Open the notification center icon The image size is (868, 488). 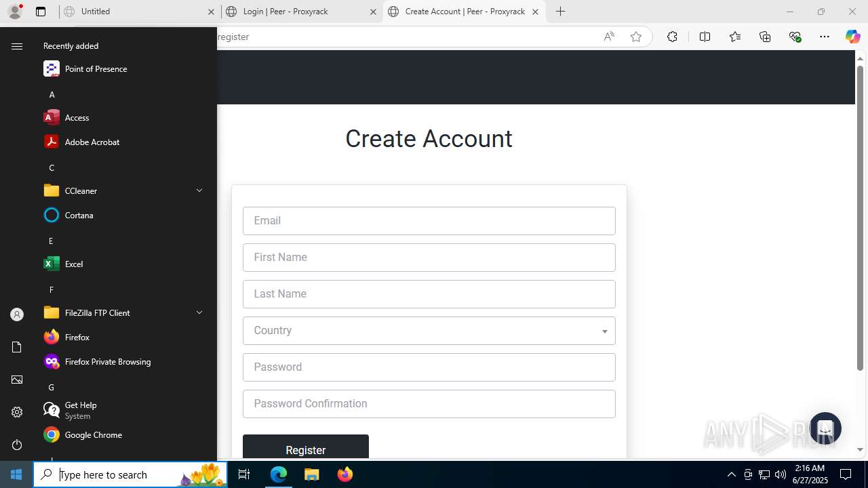[x=846, y=474]
